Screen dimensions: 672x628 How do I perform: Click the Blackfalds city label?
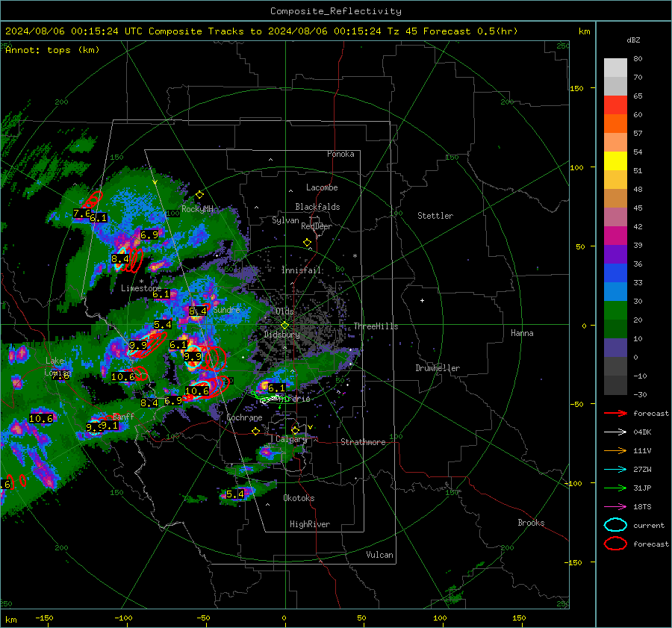317,207
